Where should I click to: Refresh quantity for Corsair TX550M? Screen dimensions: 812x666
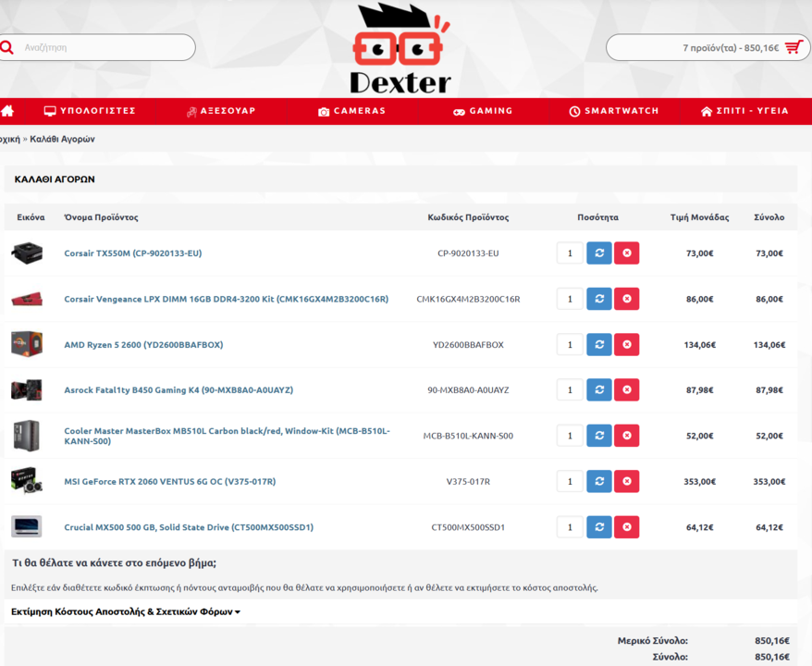point(599,253)
